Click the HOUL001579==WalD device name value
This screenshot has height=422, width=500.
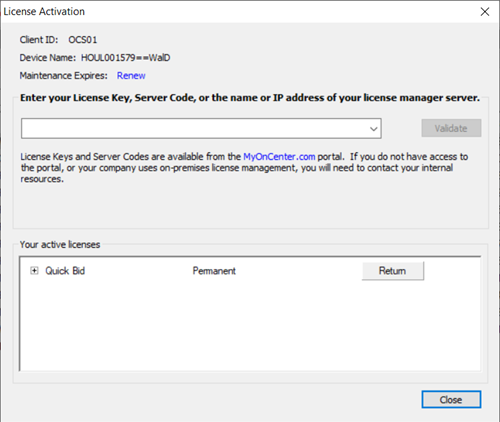click(x=126, y=58)
